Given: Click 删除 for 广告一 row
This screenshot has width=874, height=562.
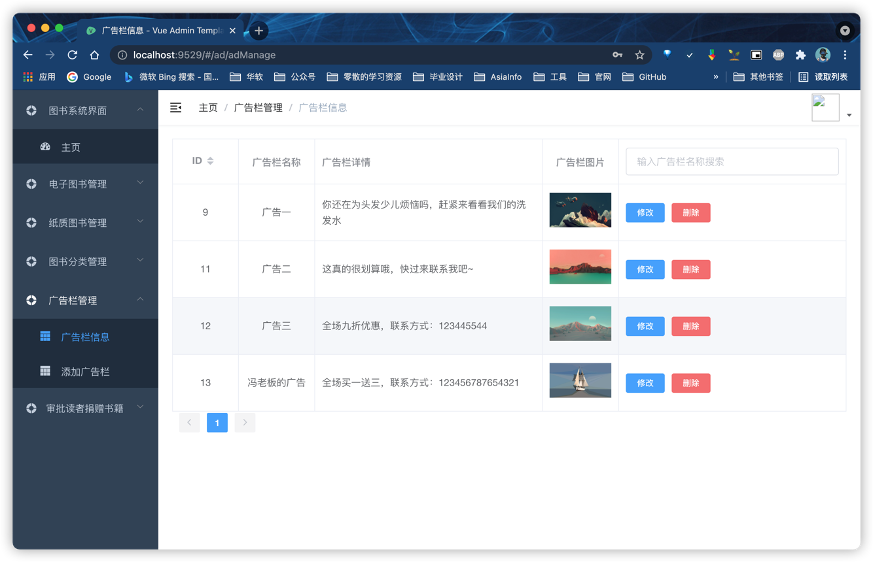Looking at the screenshot, I should click(x=691, y=212).
